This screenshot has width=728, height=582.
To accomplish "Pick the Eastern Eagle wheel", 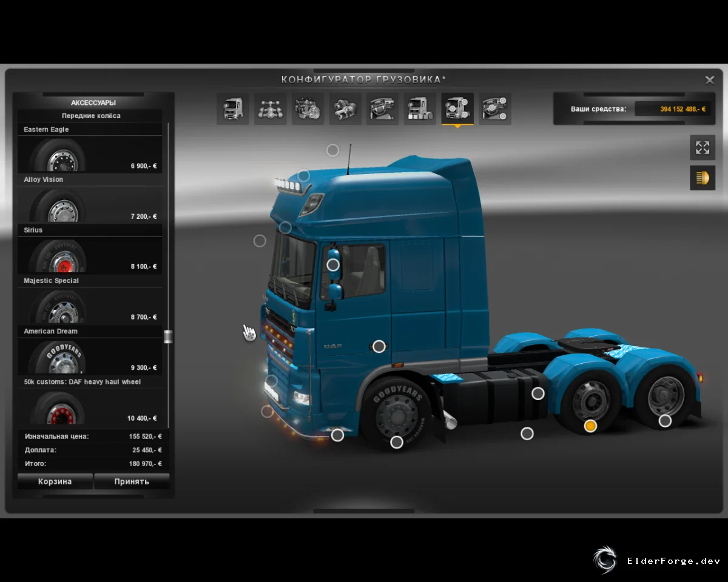I will point(90,149).
